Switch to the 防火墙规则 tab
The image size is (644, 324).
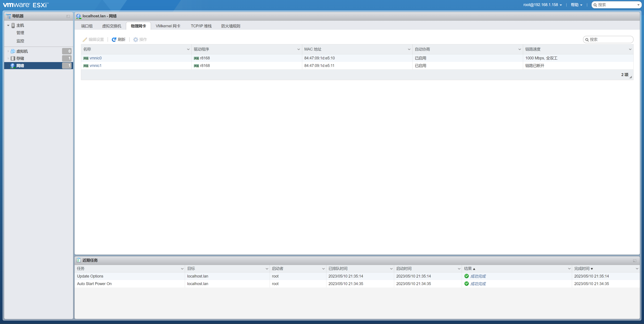(x=230, y=26)
